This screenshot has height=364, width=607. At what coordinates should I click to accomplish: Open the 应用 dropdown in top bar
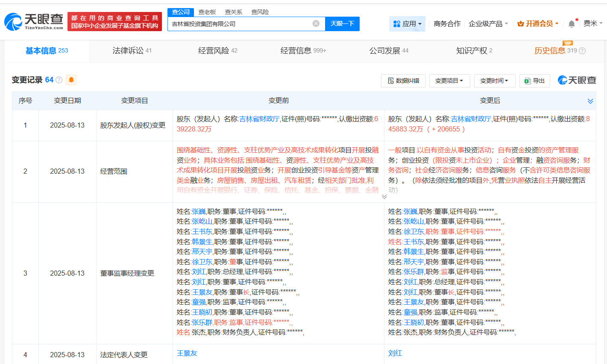[407, 24]
